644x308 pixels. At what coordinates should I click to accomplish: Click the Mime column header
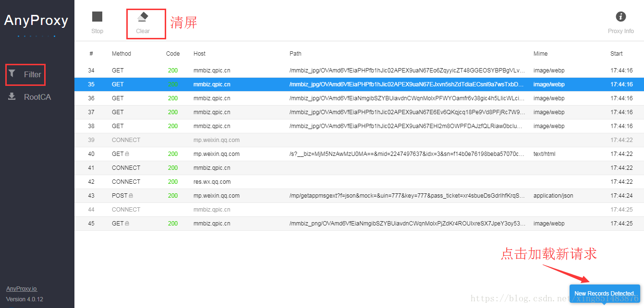pyautogui.click(x=540, y=54)
